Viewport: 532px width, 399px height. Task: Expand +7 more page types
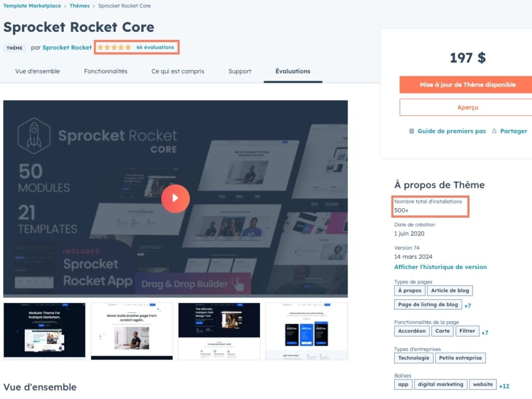coord(468,306)
